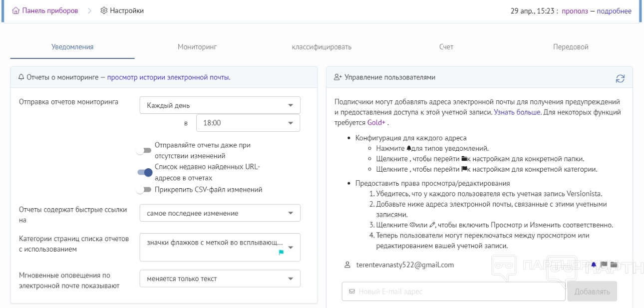The width and height of the screenshot is (644, 308).
Task: Expand the меняется только текст dropdown
Action: [x=220, y=279]
